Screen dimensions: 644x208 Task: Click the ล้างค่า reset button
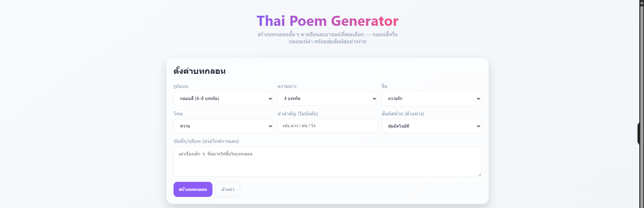pos(228,190)
